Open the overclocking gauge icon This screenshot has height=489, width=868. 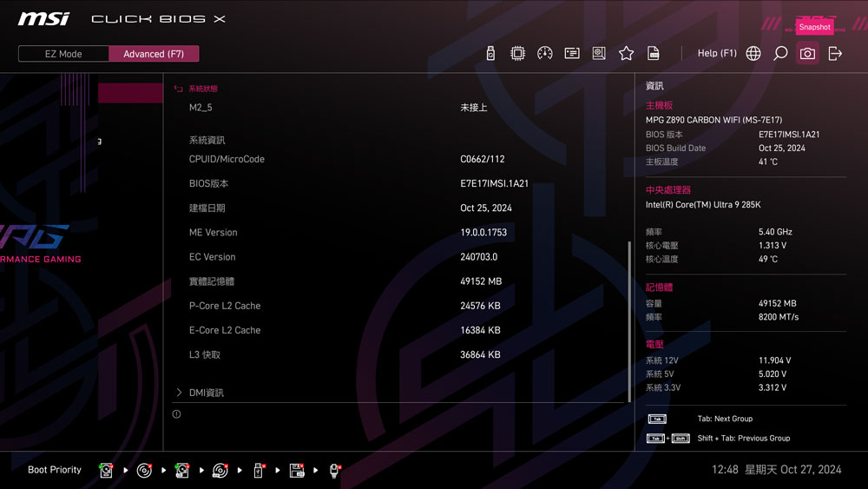545,53
